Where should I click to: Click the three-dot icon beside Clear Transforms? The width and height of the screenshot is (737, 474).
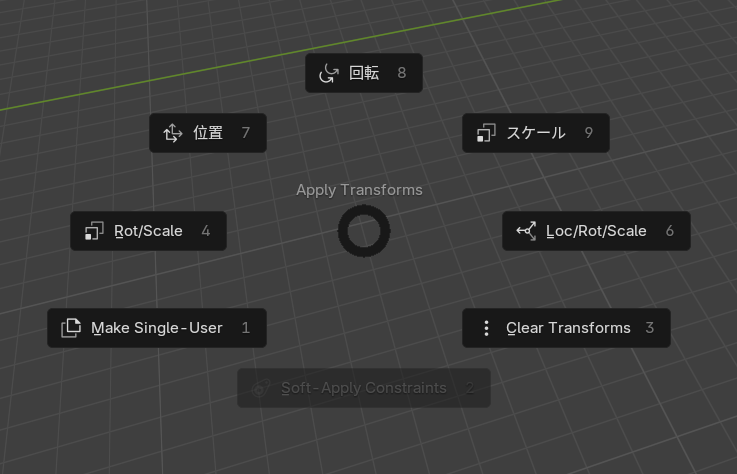point(486,328)
